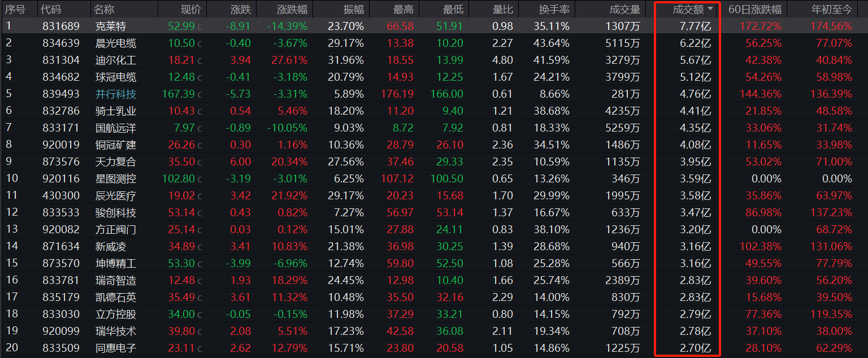Image resolution: width=868 pixels, height=358 pixels.
Task: Open stock 克莱特 in the first row
Action: click(x=110, y=27)
